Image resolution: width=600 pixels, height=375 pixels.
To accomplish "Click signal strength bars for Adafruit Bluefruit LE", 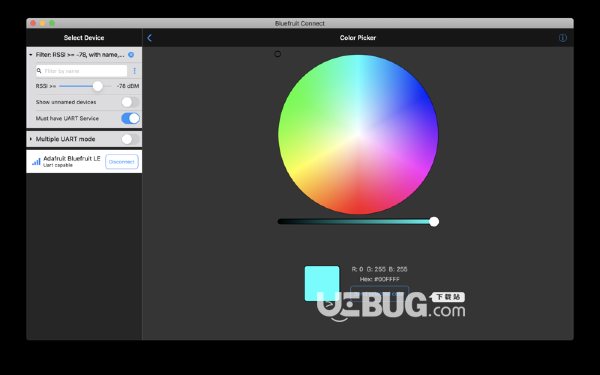I will (36, 161).
